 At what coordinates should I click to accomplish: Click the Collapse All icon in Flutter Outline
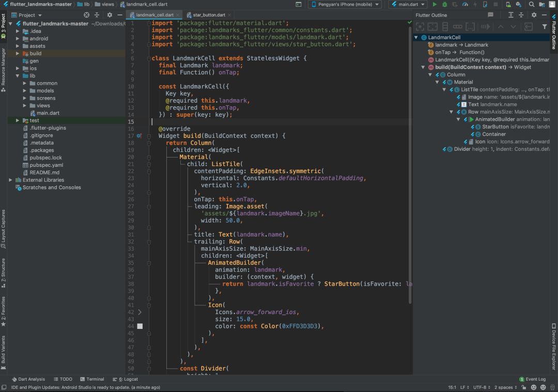(x=521, y=15)
